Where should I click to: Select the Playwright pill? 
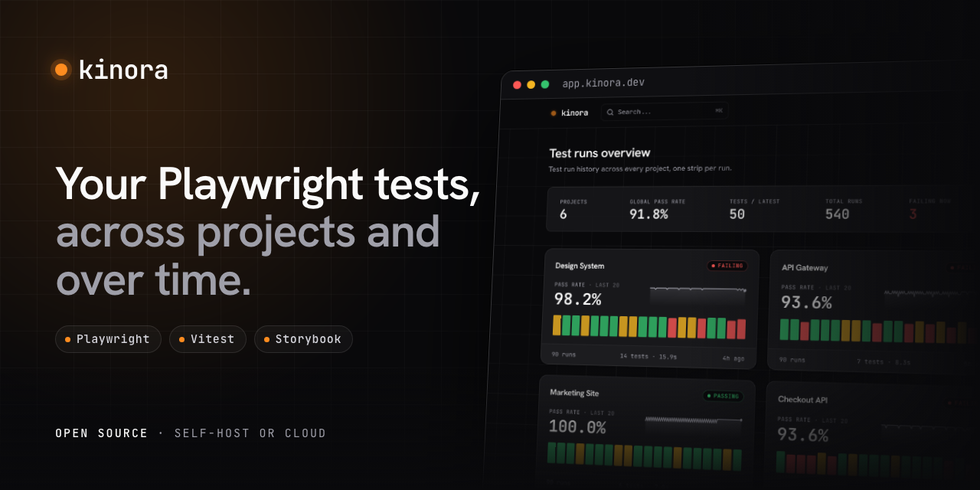[x=108, y=339]
